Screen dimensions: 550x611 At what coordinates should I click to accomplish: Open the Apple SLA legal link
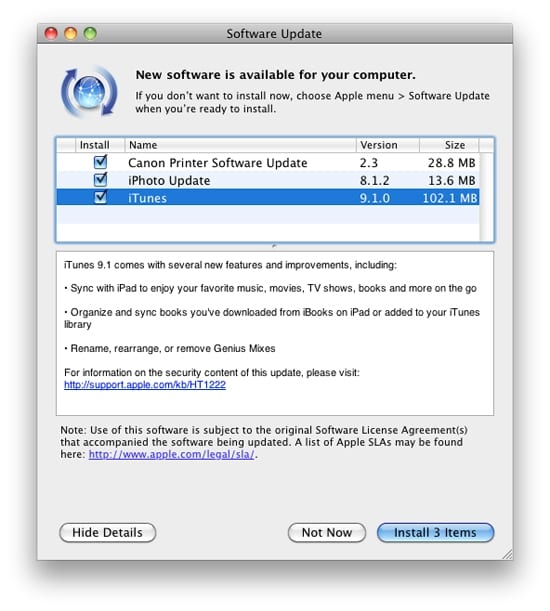(x=172, y=454)
